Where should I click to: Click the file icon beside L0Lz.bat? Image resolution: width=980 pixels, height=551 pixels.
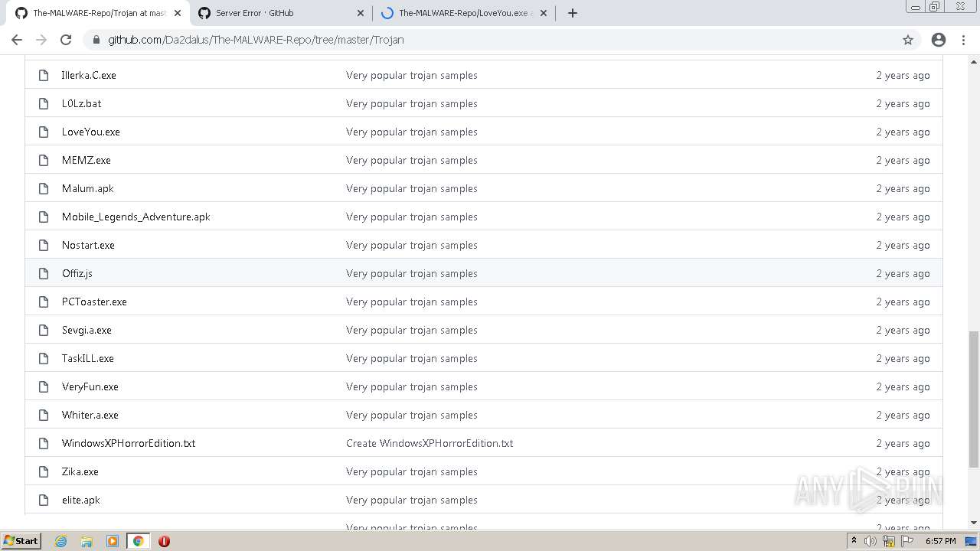tap(44, 103)
